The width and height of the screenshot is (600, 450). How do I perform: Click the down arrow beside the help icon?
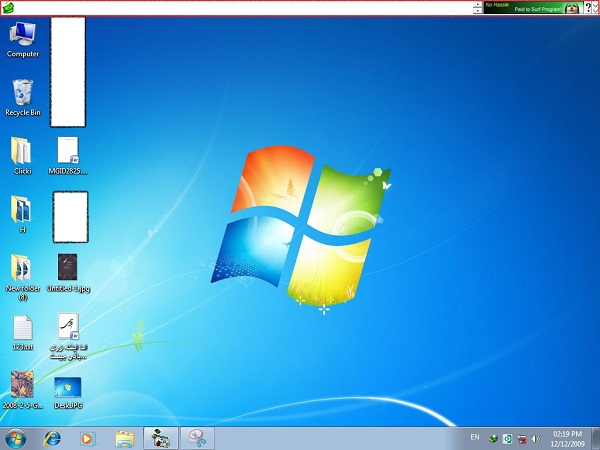pyautogui.click(x=595, y=8)
